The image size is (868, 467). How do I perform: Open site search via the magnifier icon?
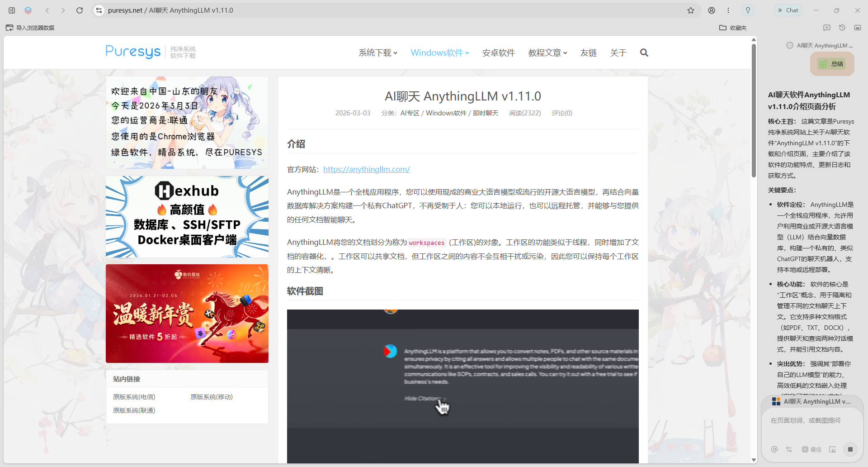coord(644,52)
